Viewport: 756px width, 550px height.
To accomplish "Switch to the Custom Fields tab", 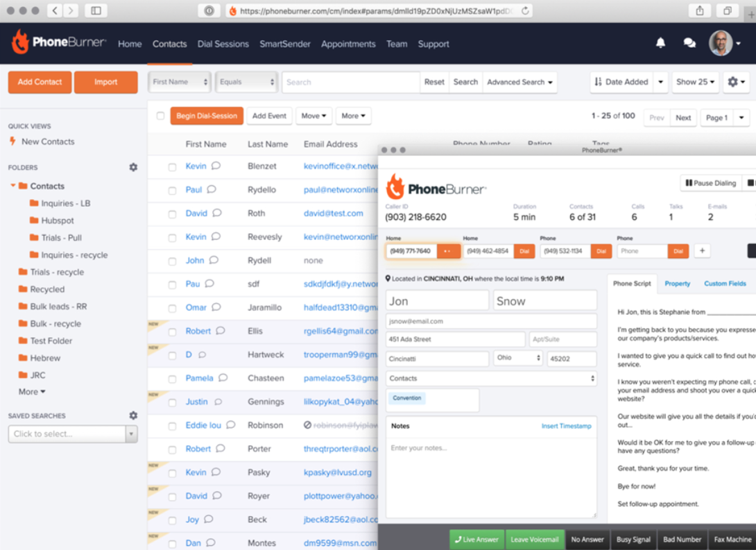I will pos(725,284).
